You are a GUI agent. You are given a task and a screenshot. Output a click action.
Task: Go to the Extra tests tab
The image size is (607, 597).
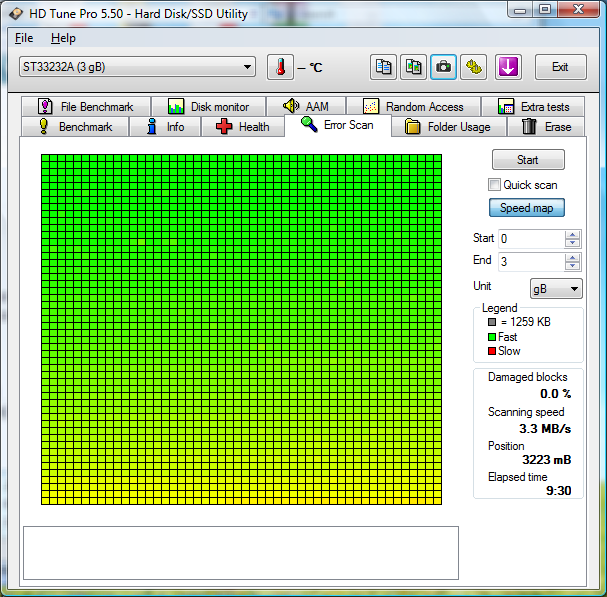click(x=533, y=106)
